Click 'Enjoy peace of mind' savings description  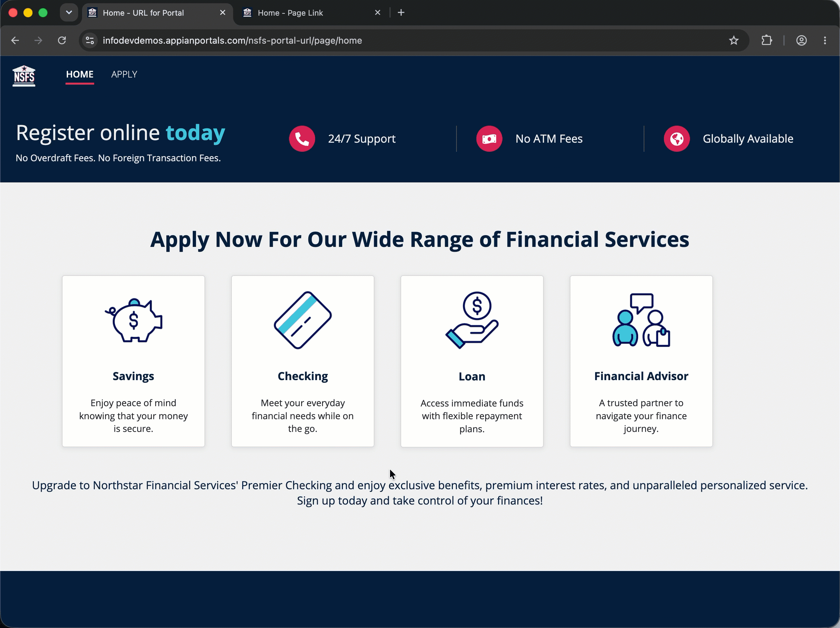point(133,416)
